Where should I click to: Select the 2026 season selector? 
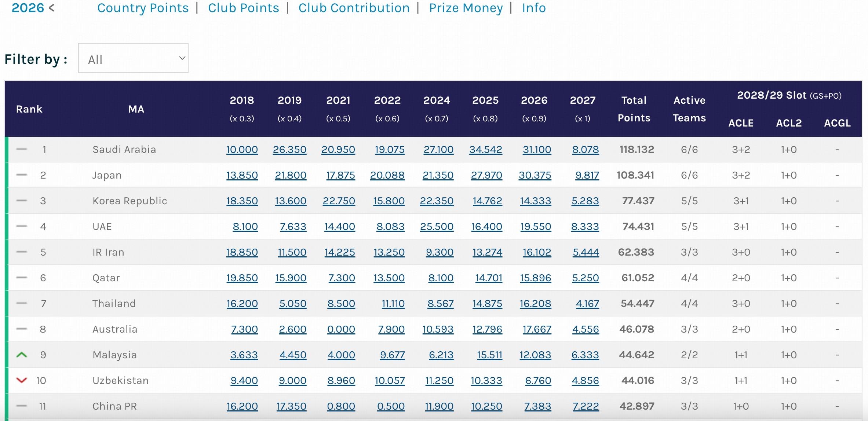click(x=28, y=8)
